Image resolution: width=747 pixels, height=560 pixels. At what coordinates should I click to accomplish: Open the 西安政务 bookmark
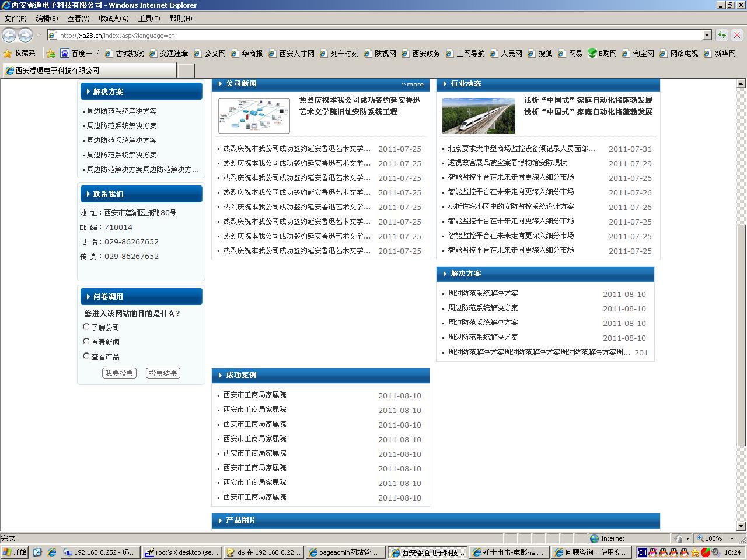pyautogui.click(x=421, y=53)
